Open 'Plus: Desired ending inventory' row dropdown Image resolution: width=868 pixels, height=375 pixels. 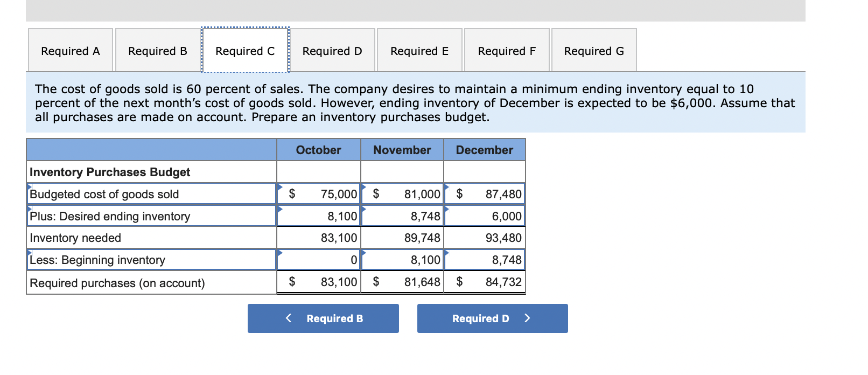coord(151,216)
